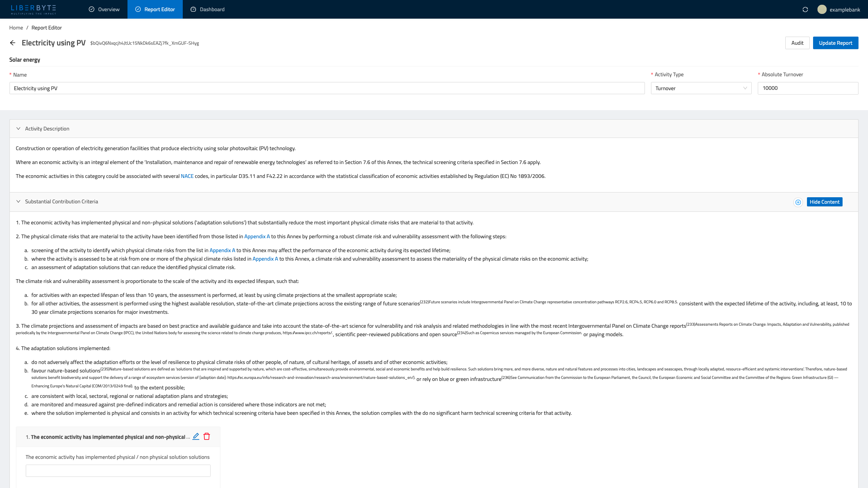Image resolution: width=868 pixels, height=488 pixels.
Task: Click the Report Editor breadcrumb
Action: [x=46, y=28]
